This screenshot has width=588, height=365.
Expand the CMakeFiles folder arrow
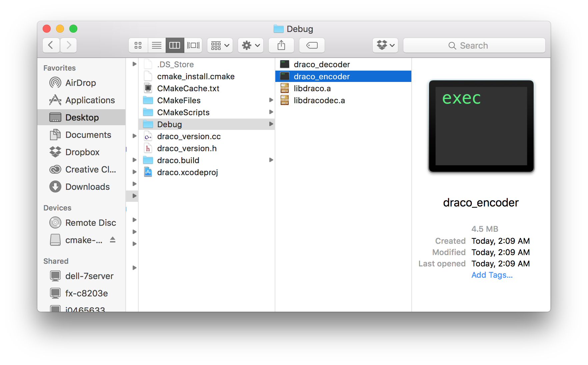(x=271, y=100)
